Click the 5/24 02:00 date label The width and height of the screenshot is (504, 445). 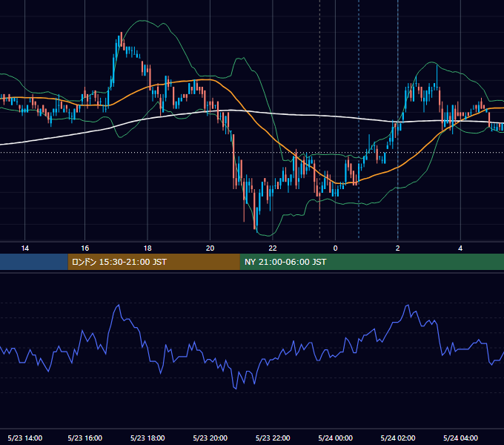coord(398,438)
